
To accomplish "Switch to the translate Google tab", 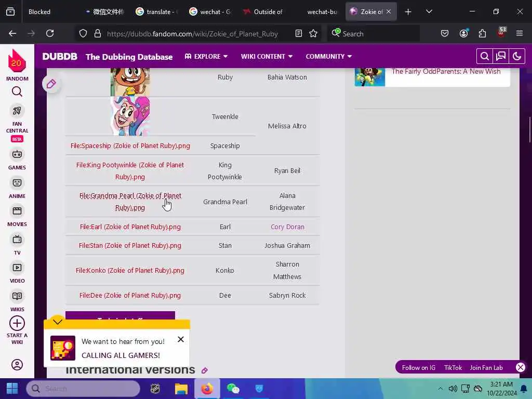I will (x=157, y=11).
